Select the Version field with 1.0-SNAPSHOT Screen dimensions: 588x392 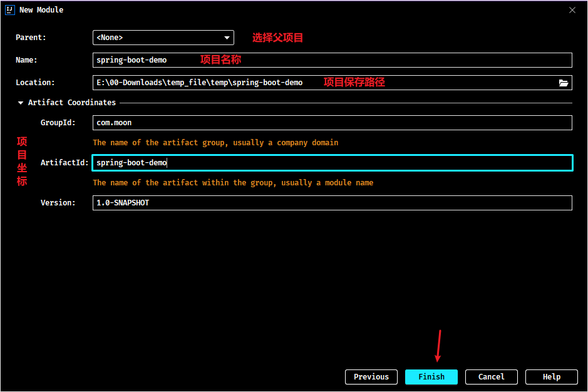tap(333, 203)
